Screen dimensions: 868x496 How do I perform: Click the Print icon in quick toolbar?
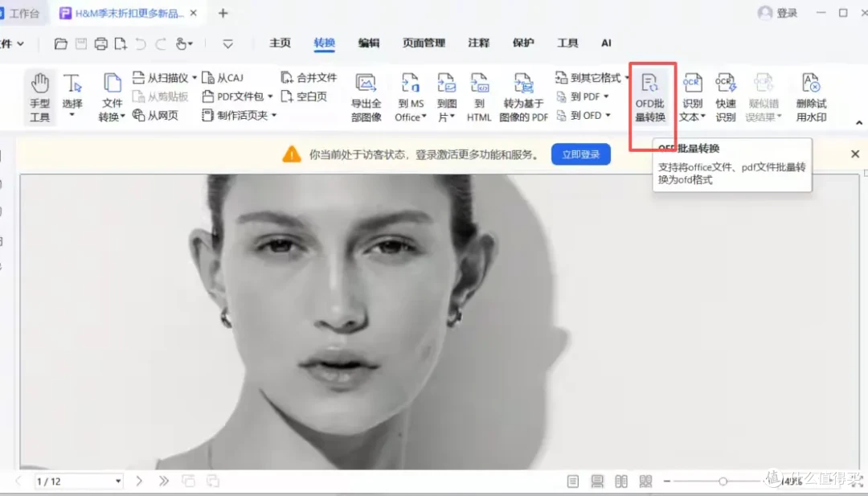click(x=100, y=43)
